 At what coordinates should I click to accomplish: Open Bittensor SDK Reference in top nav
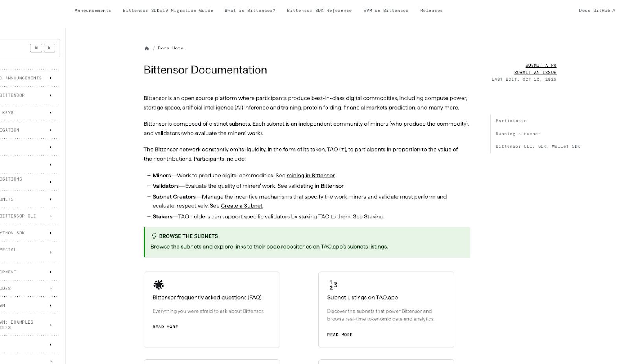pos(319,11)
